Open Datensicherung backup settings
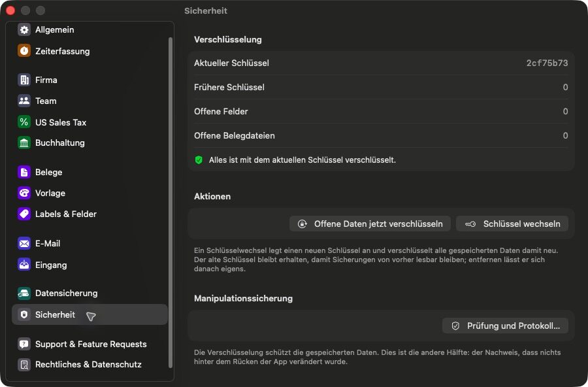The width and height of the screenshot is (588, 387). [x=90, y=293]
